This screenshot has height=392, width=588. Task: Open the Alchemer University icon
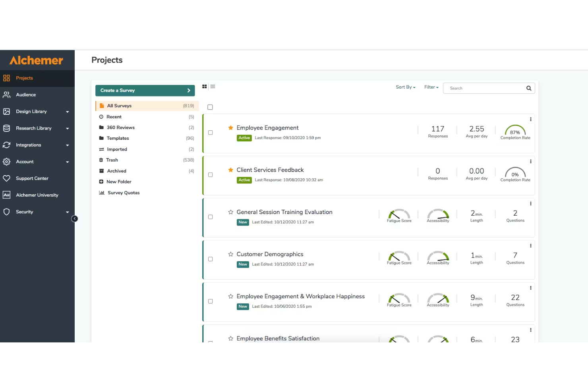[x=6, y=195]
